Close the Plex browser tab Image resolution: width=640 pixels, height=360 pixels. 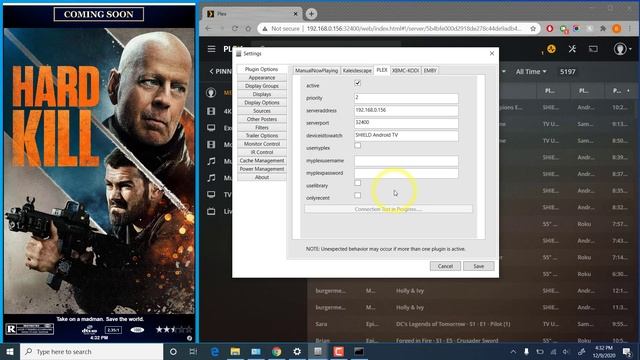pyautogui.click(x=296, y=14)
